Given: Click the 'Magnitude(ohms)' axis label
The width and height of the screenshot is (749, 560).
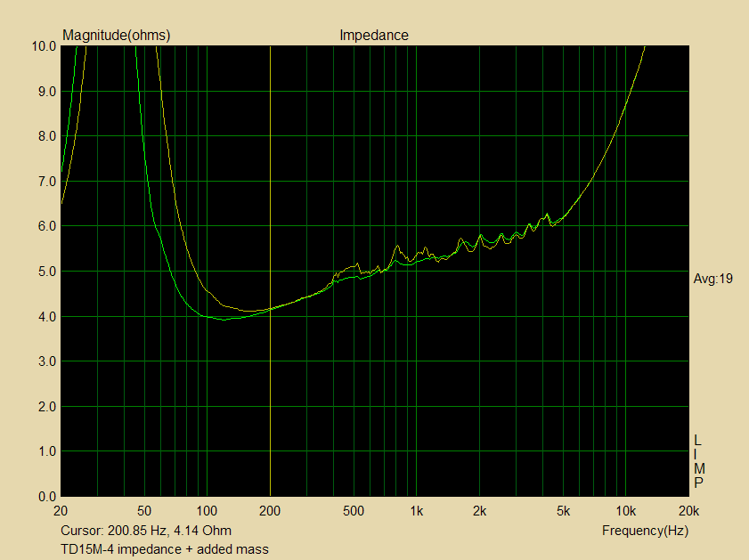Looking at the screenshot, I should click(x=117, y=36).
